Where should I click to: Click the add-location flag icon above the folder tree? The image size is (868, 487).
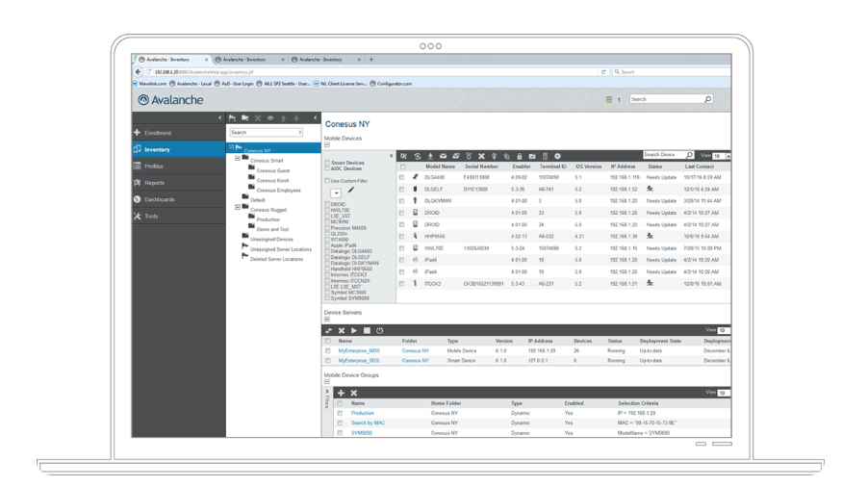pyautogui.click(x=233, y=117)
